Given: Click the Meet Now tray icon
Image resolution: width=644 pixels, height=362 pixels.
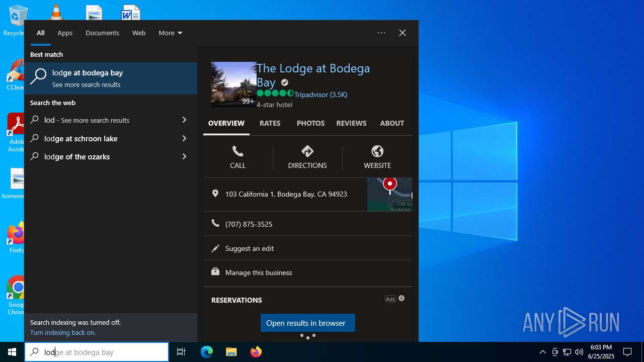Looking at the screenshot, I should (x=555, y=352).
